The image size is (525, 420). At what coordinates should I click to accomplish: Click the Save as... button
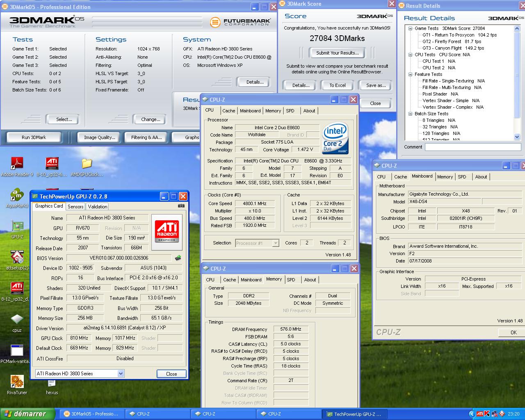(376, 85)
